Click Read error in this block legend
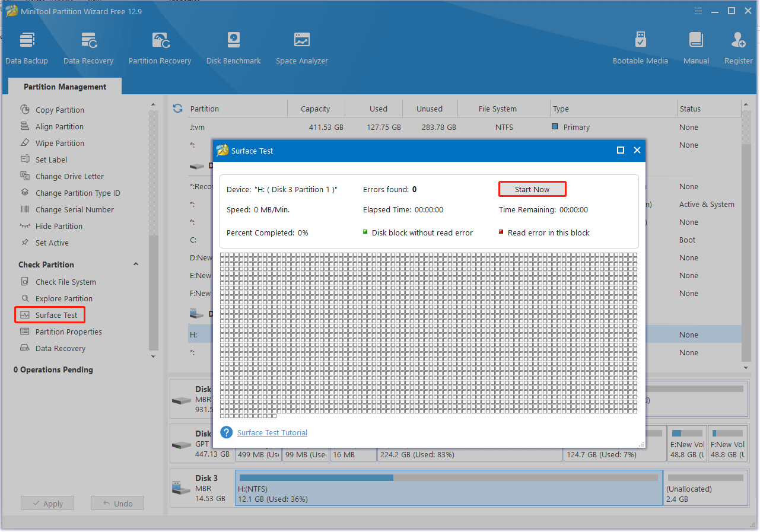 pos(544,232)
